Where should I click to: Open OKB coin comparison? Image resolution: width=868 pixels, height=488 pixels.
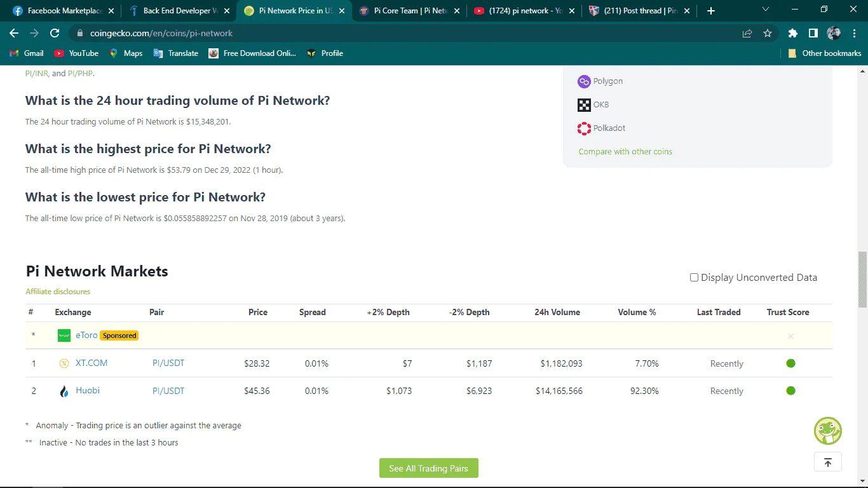(x=593, y=105)
